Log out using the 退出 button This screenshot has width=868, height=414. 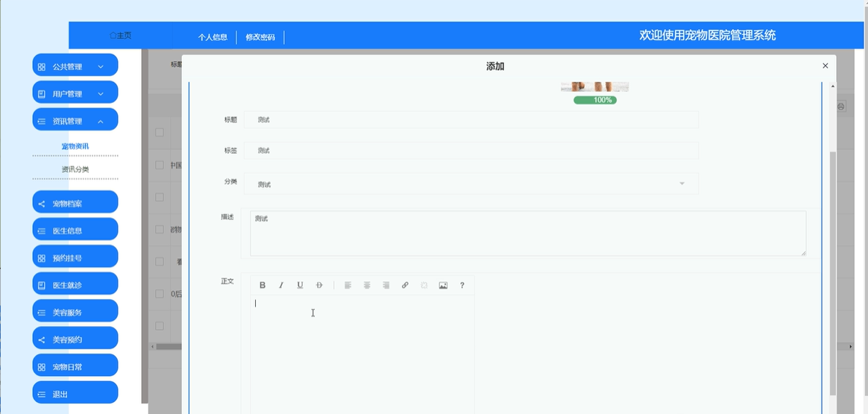pyautogui.click(x=75, y=394)
